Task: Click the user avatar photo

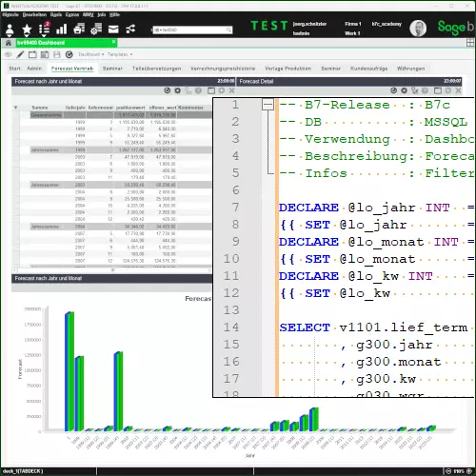Action: 418,29
